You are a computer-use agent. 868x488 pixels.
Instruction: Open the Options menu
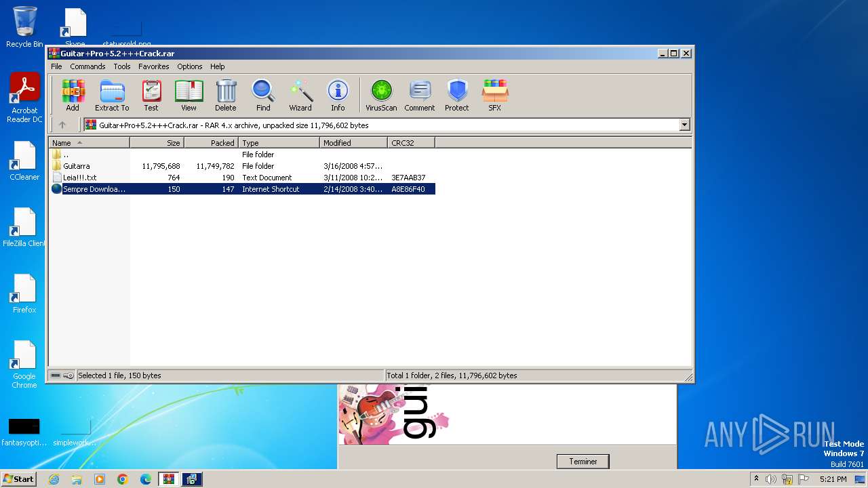coord(190,66)
